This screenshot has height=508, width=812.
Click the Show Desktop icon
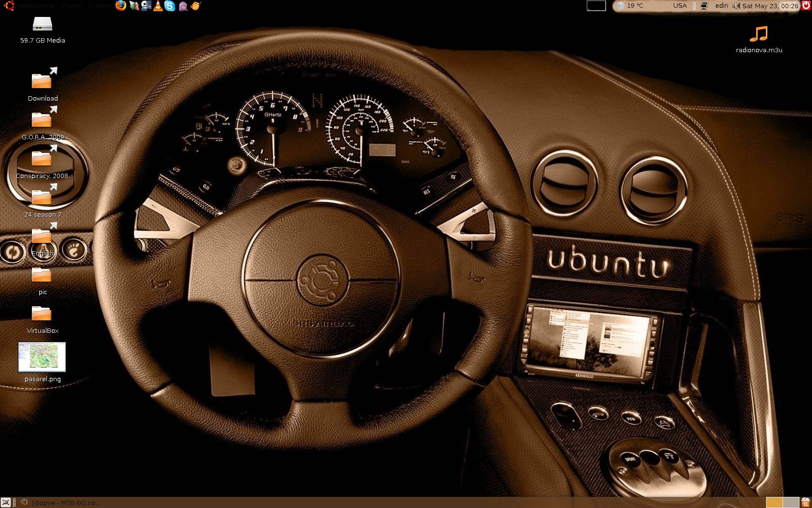coord(6,502)
